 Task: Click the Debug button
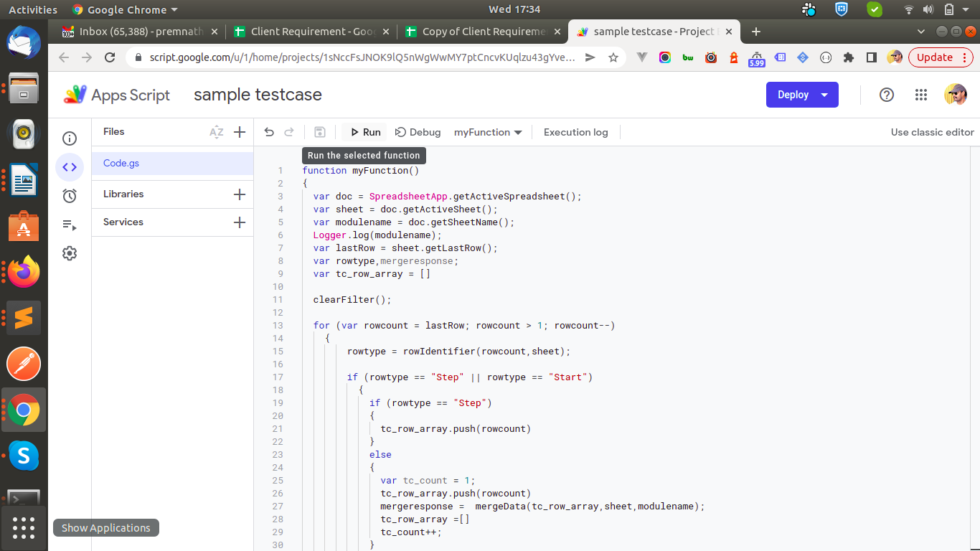(x=418, y=132)
